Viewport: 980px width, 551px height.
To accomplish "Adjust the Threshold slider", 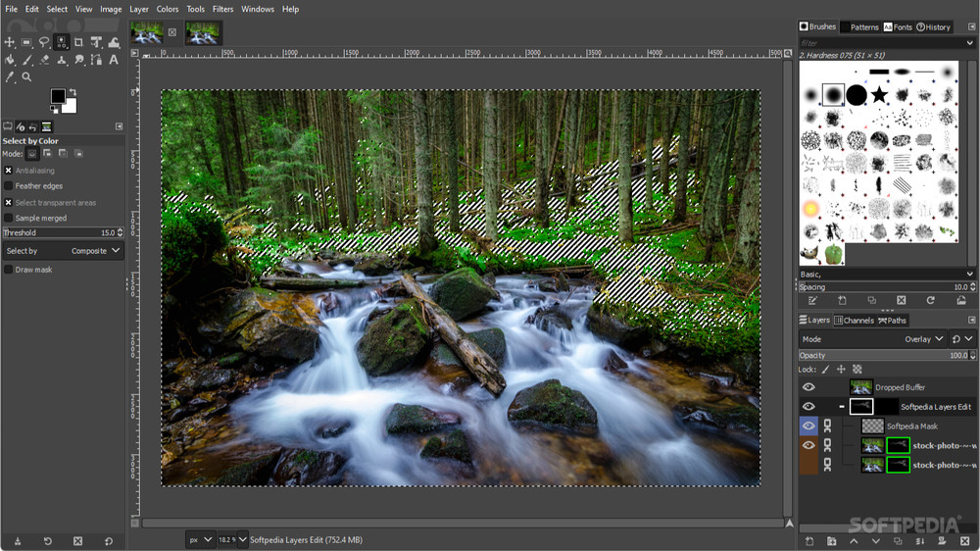I will pos(63,232).
